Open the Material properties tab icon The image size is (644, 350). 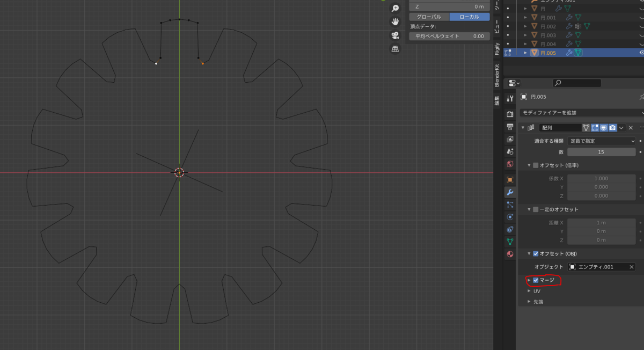pyautogui.click(x=510, y=254)
